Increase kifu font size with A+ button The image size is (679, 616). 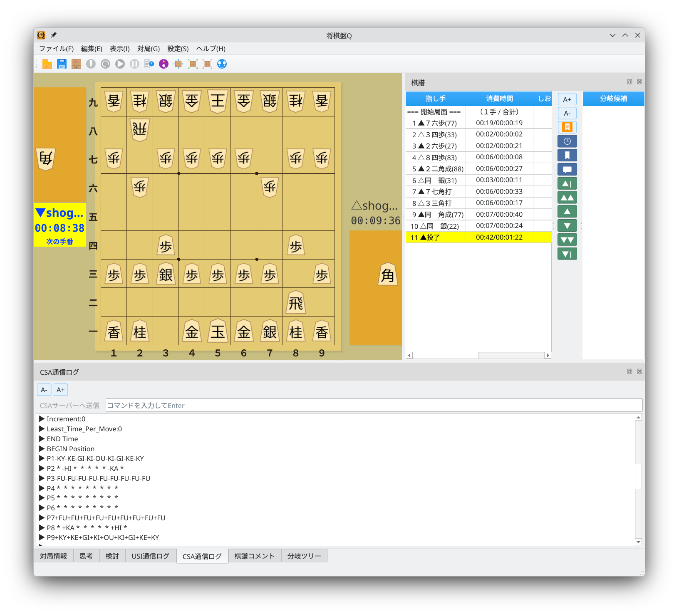[x=567, y=99]
